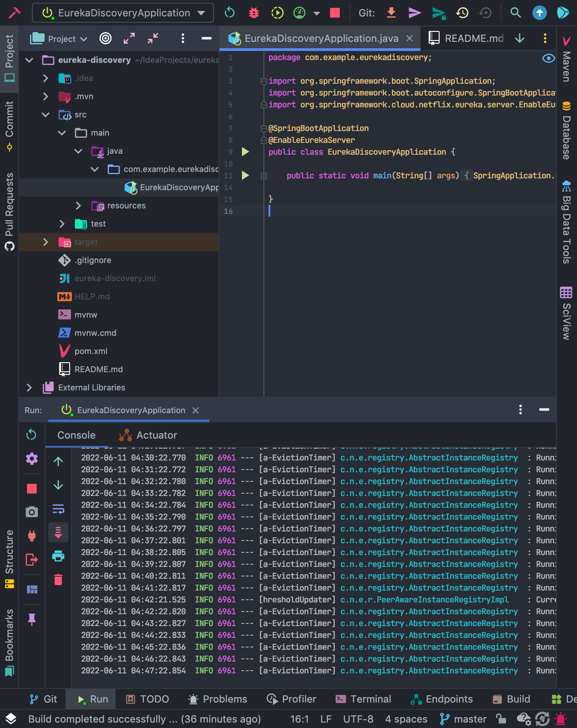Print console output with printer icon
Viewport: 577px width, 728px height.
58,556
